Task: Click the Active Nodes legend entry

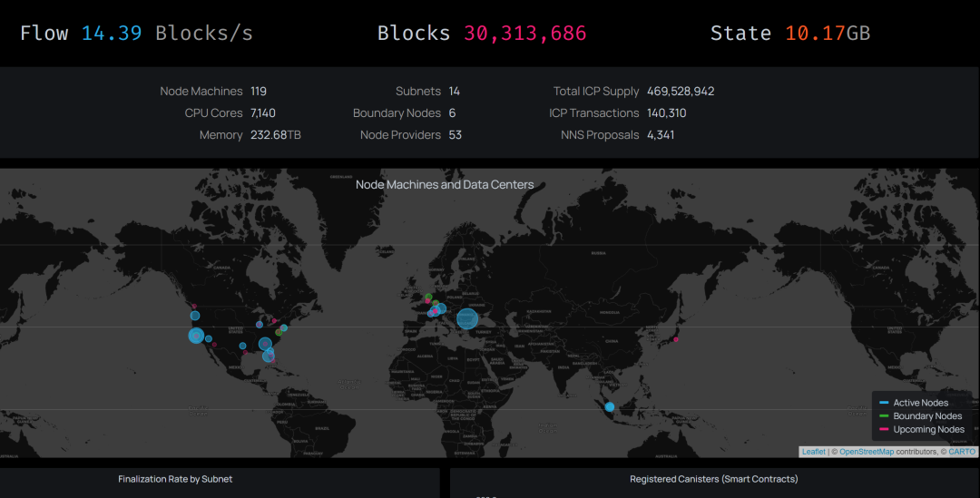Action: pyautogui.click(x=920, y=403)
